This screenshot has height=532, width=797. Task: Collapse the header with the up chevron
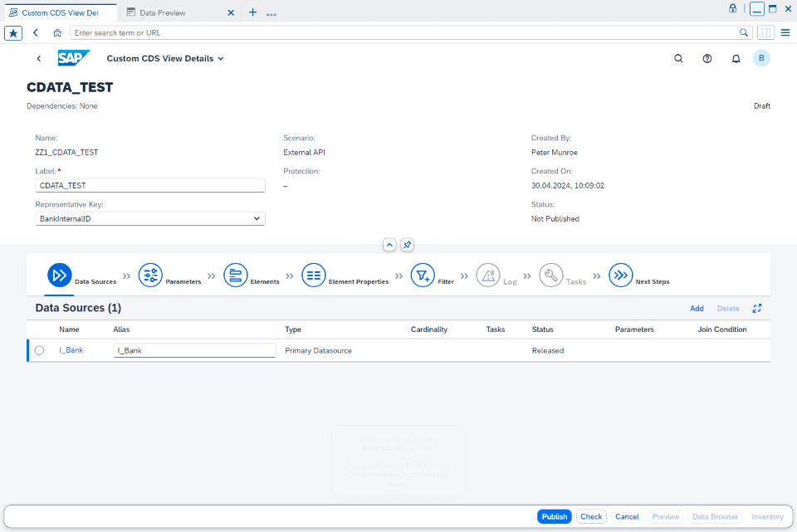(x=389, y=245)
